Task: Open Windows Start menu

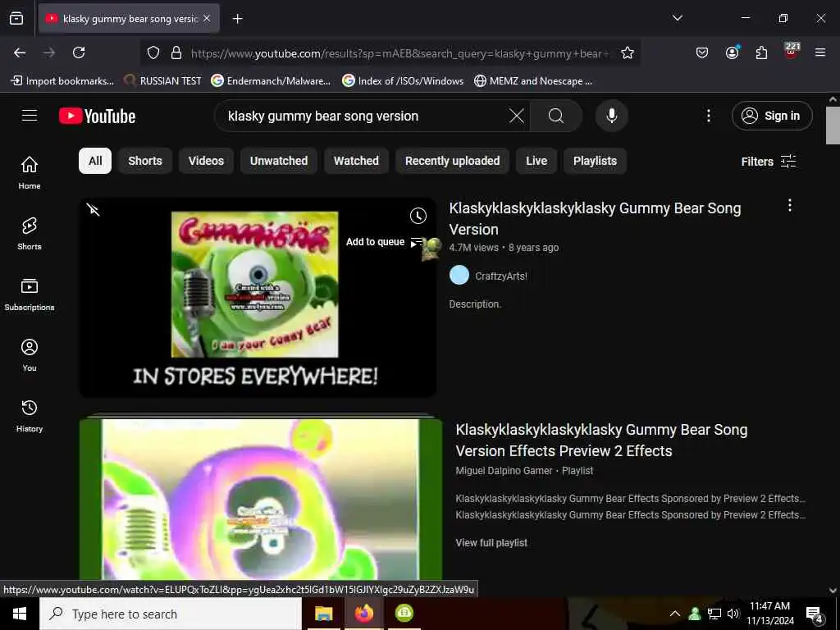Action: point(20,614)
